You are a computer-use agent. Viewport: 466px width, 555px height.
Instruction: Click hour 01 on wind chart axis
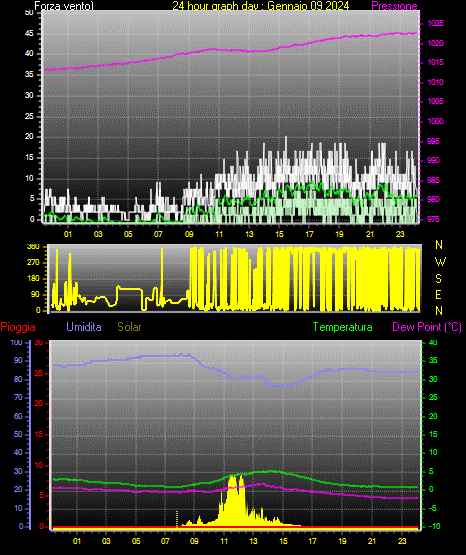click(68, 234)
